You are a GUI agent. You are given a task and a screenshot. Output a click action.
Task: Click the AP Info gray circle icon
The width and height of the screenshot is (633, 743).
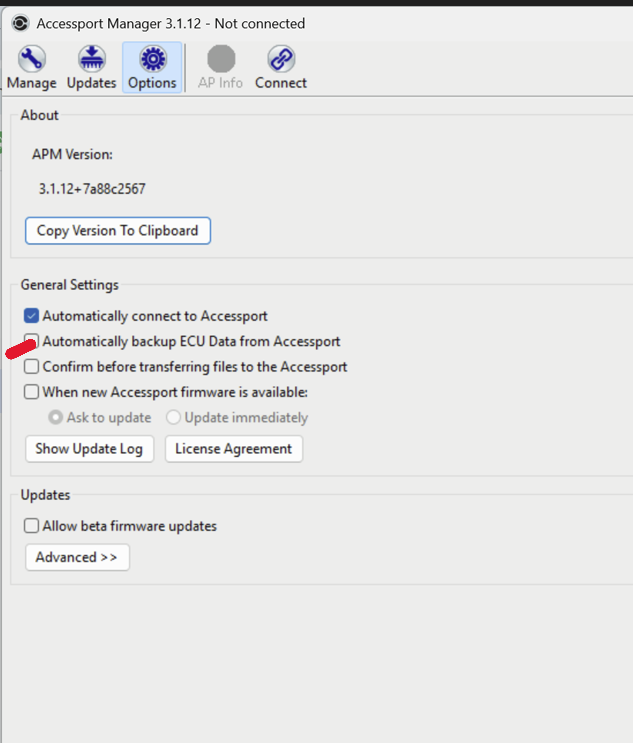tap(221, 59)
